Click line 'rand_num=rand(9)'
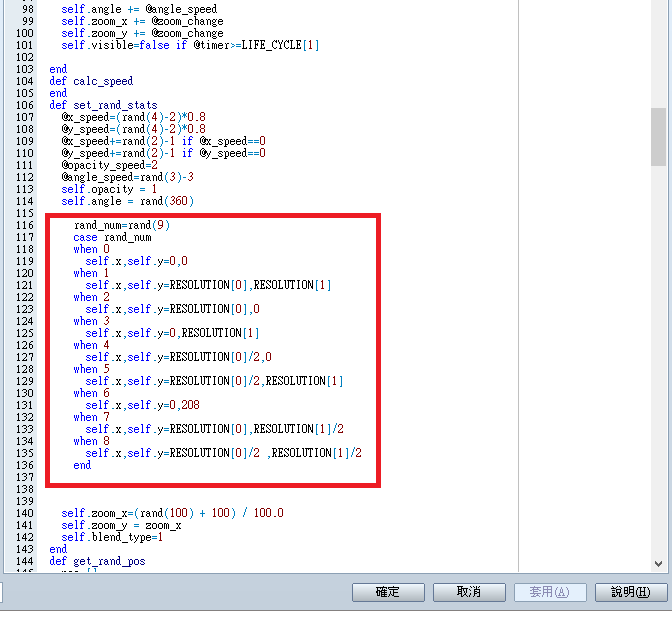The image size is (672, 618). pos(122,225)
